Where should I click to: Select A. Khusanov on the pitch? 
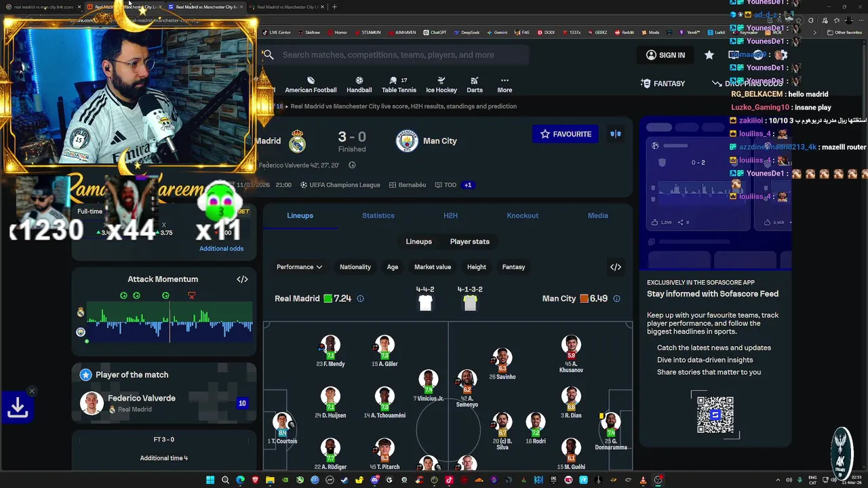point(571,354)
